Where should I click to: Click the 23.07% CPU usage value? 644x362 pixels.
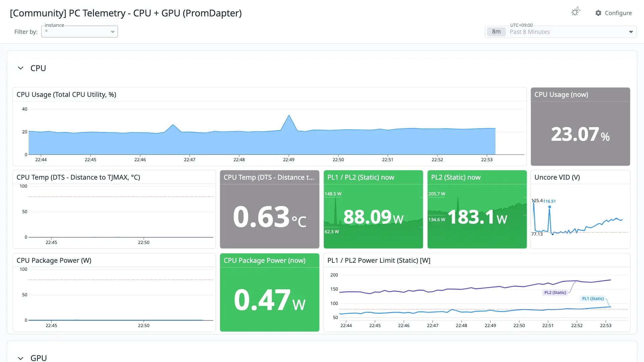(580, 134)
